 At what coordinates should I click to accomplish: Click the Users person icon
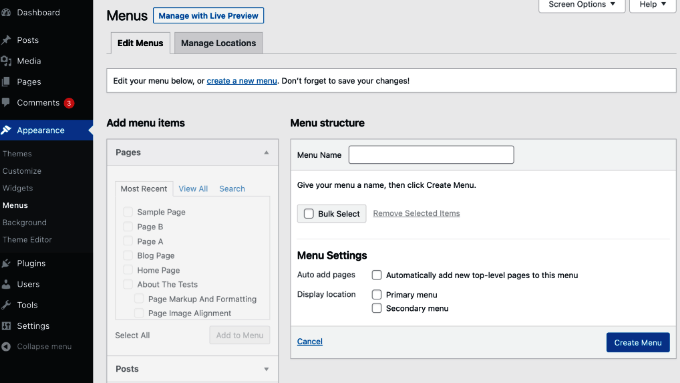6,284
